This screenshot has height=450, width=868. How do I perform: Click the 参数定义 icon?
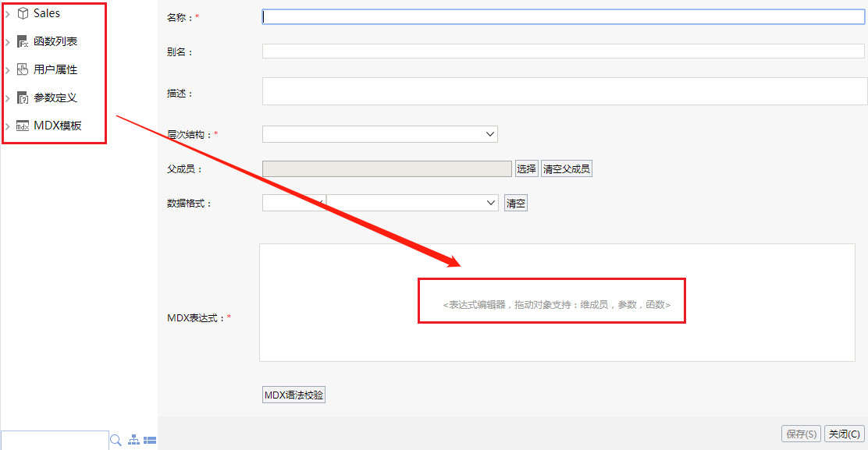coord(23,97)
